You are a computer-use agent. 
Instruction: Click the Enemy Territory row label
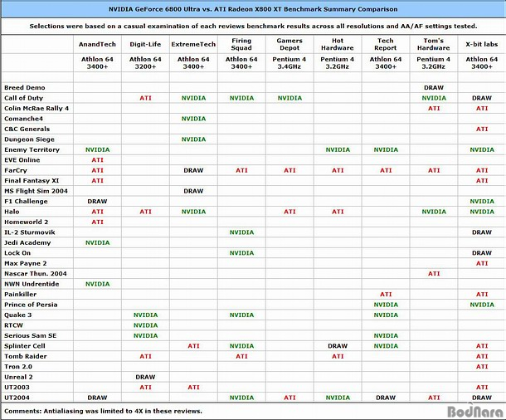pyautogui.click(x=32, y=149)
